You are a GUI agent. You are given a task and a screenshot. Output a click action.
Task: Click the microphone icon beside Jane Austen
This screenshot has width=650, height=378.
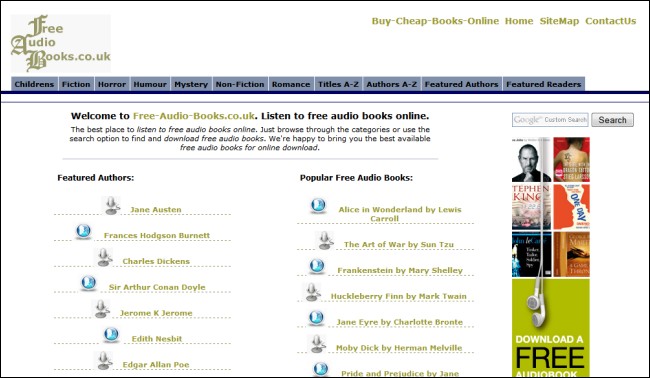[111, 206]
